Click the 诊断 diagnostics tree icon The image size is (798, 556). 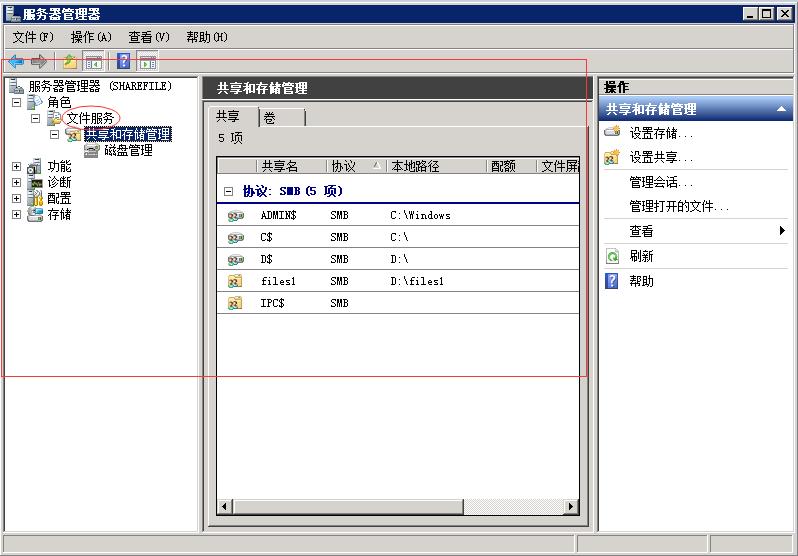point(35,182)
